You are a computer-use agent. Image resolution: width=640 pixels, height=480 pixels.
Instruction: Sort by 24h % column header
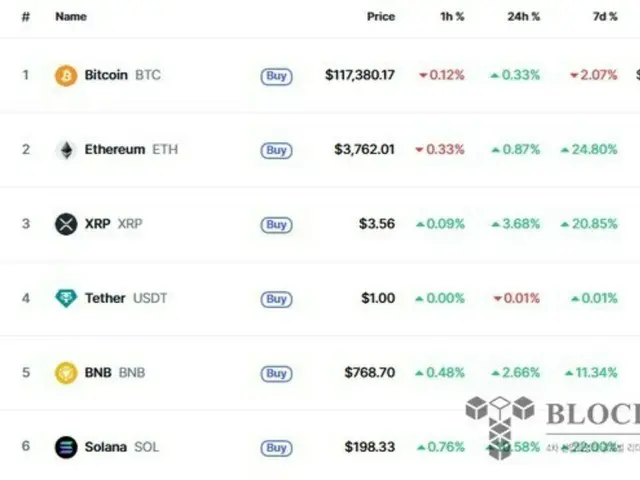pyautogui.click(x=523, y=17)
